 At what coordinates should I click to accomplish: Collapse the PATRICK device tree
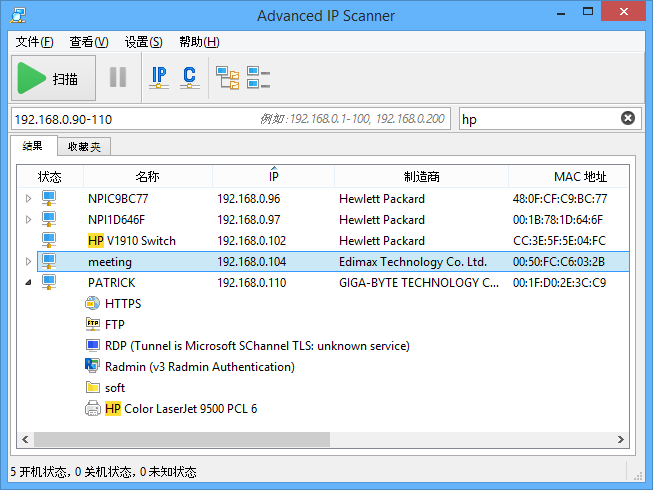click(x=28, y=283)
